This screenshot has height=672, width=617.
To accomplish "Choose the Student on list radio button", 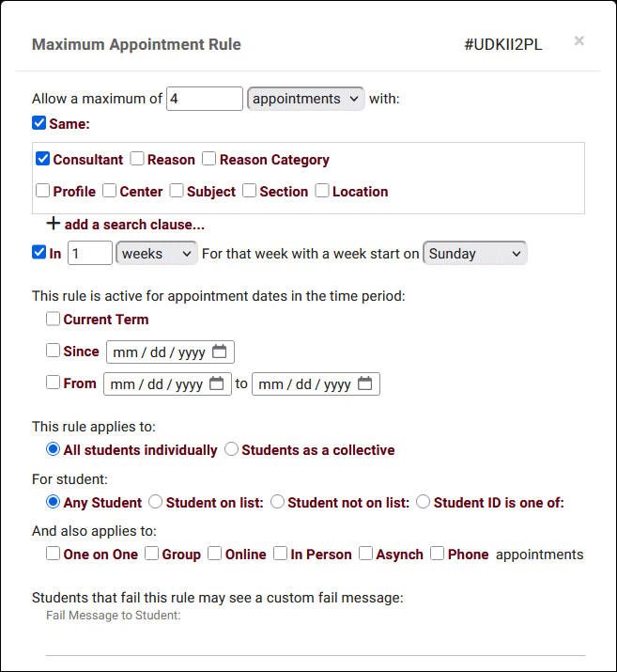I will point(156,502).
